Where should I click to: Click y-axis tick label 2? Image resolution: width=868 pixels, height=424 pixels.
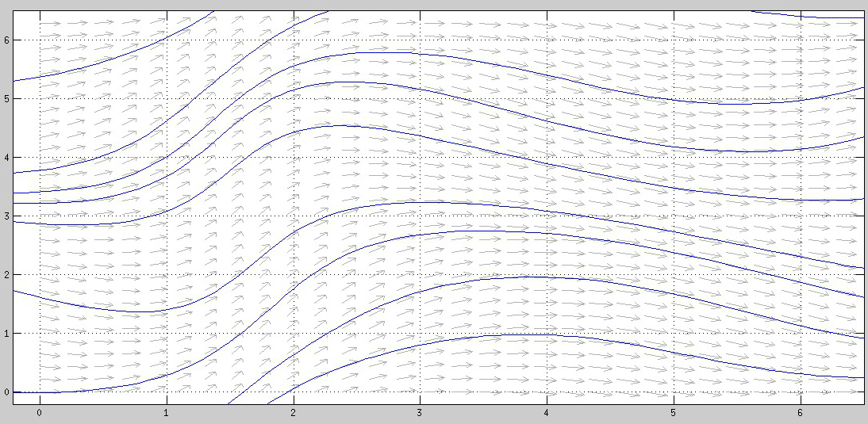(6, 275)
